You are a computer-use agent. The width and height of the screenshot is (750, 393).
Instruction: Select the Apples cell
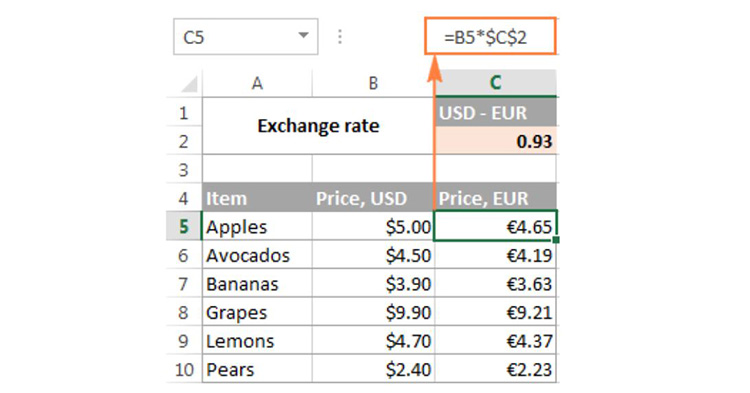tap(257, 226)
